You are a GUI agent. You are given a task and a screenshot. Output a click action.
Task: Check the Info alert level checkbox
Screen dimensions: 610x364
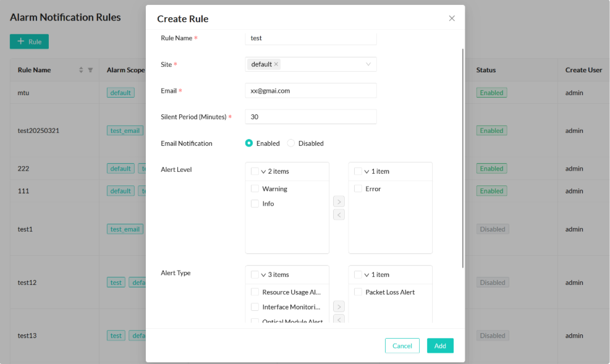pos(255,203)
